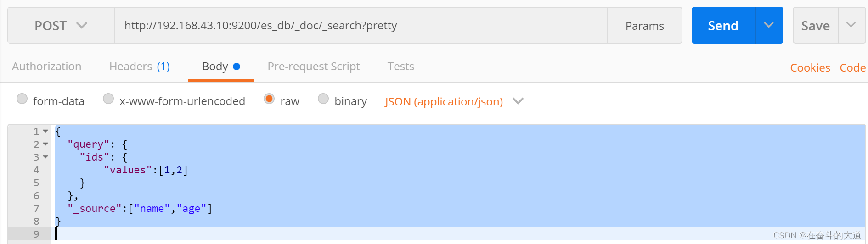This screenshot has height=244, width=868.
Task: Open the POST method dropdown
Action: pos(61,26)
